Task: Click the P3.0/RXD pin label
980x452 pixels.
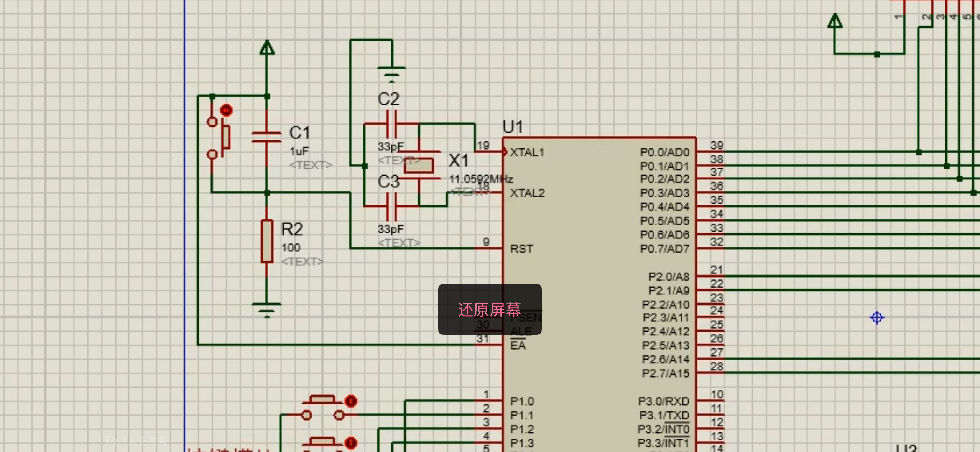Action: (664, 401)
